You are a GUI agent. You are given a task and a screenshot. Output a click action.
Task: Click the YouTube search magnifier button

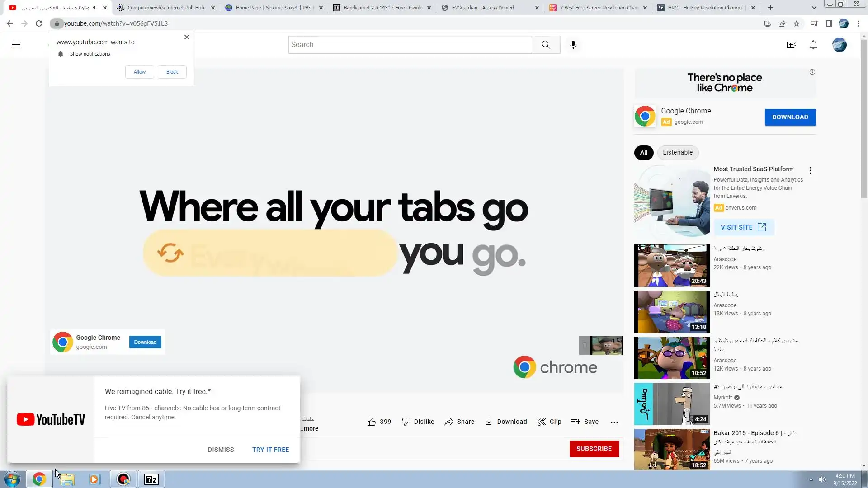click(x=546, y=45)
